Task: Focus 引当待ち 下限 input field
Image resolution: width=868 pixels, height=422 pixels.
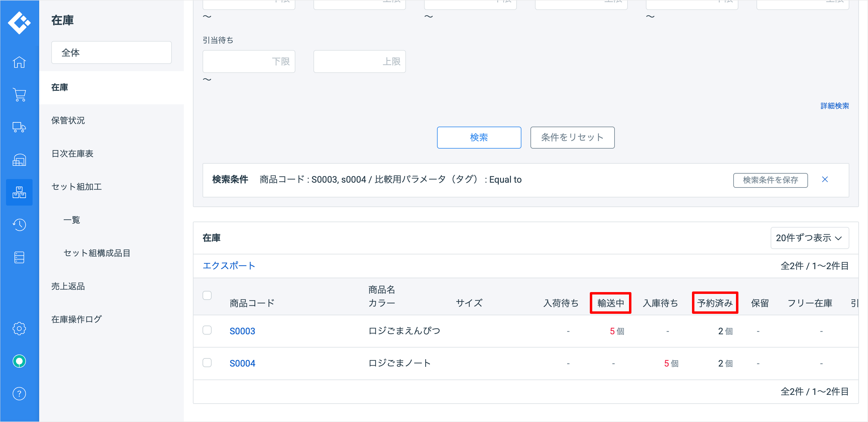Action: click(x=249, y=61)
